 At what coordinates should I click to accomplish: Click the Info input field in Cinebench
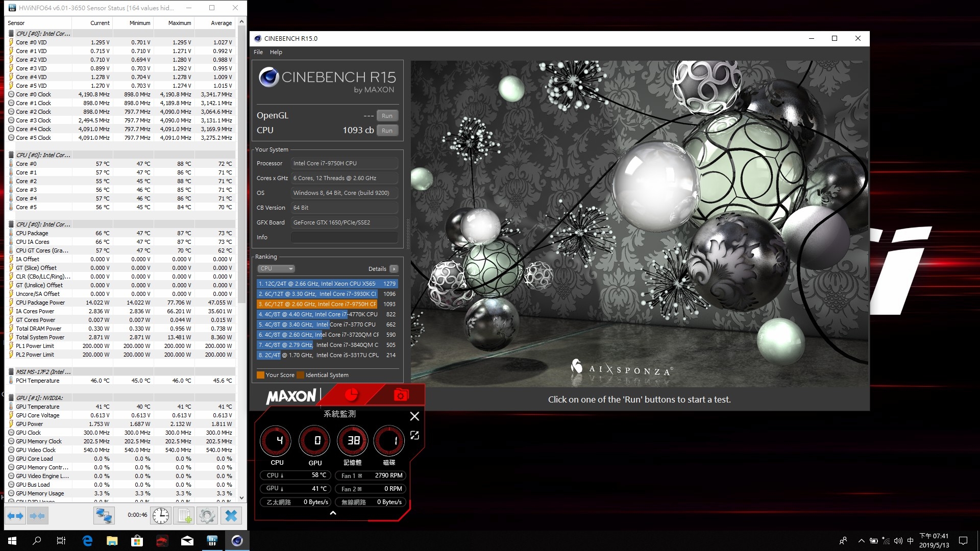pos(345,237)
